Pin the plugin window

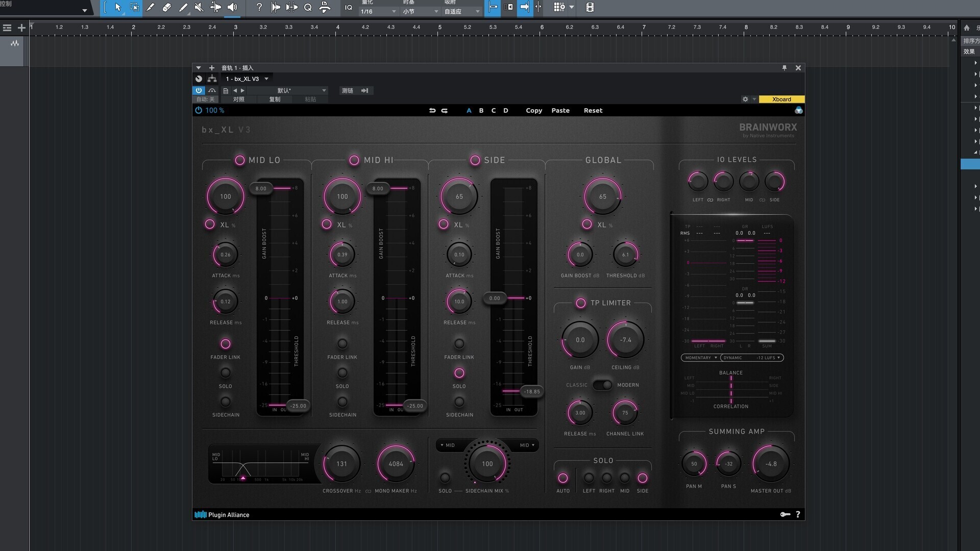coord(785,68)
